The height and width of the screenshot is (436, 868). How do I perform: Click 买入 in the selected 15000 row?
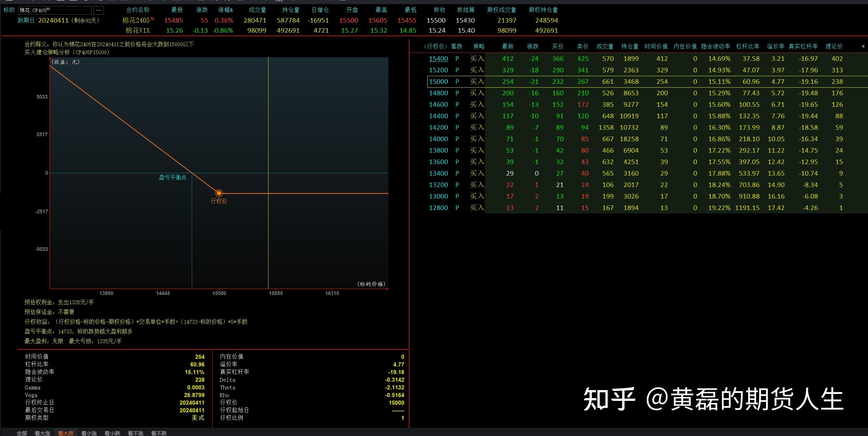click(x=477, y=81)
